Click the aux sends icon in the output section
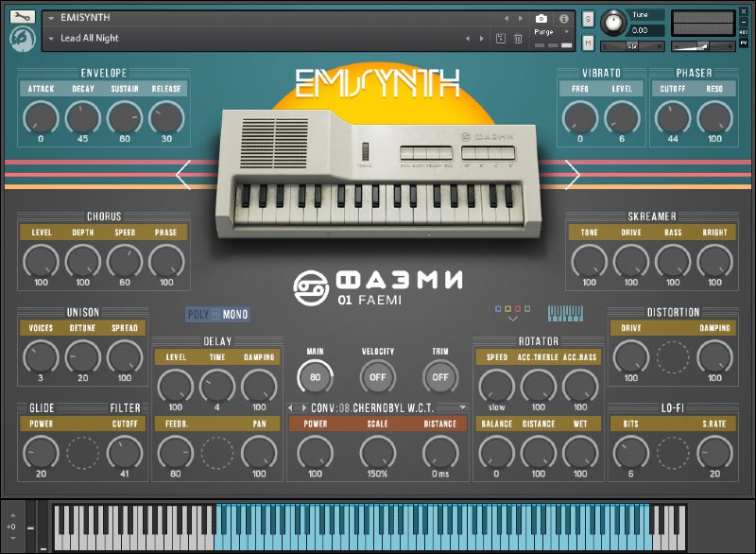This screenshot has width=756, height=554. [744, 31]
